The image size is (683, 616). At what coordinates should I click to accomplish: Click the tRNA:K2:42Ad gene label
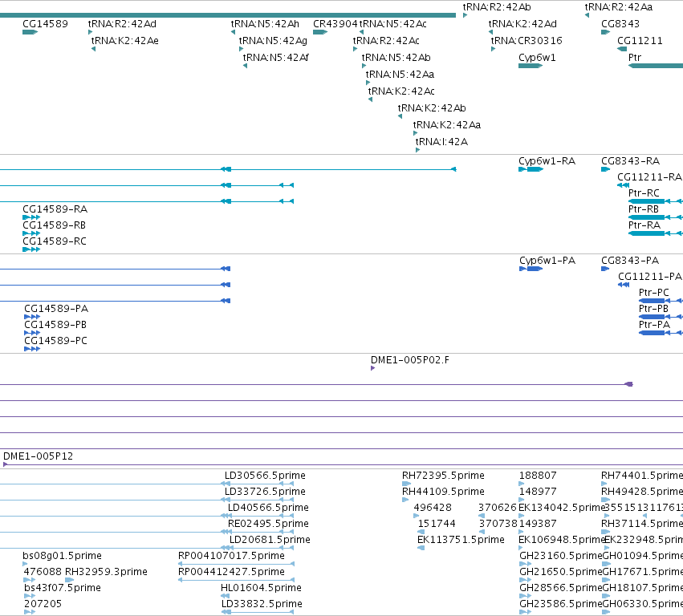coord(522,24)
